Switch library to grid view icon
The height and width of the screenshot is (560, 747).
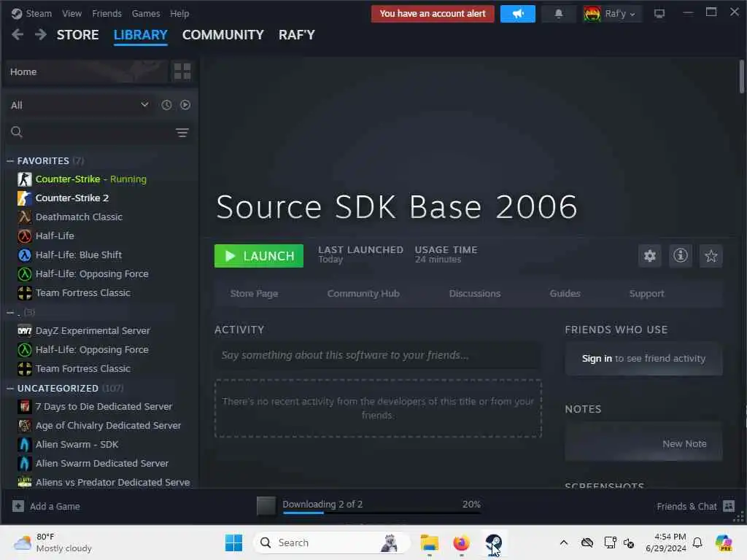[182, 71]
